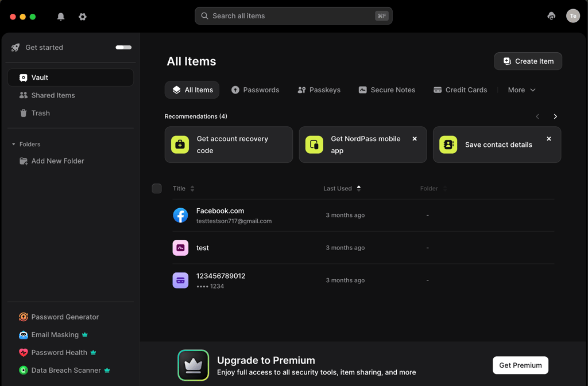Click the Save contact details icon
588x386 pixels.
click(448, 145)
